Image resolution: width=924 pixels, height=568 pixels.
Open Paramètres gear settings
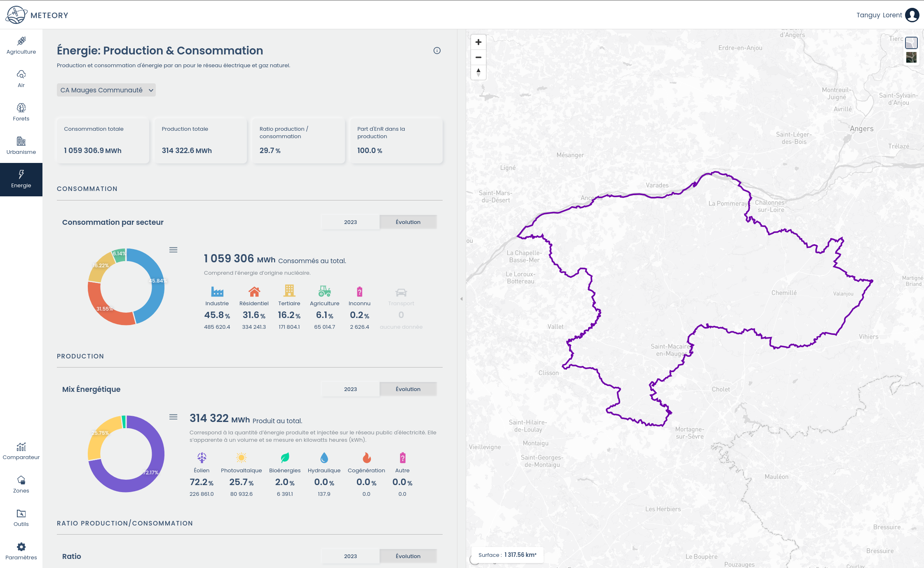click(x=21, y=547)
